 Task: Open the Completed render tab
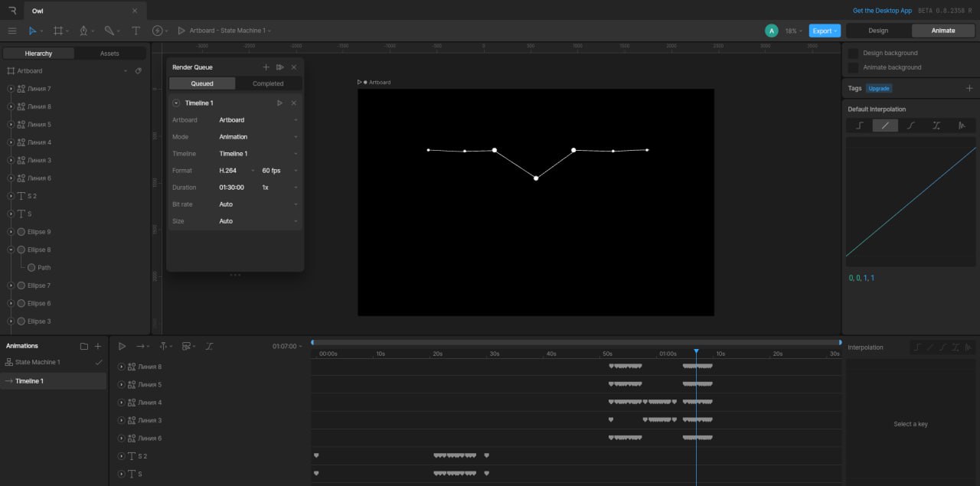pyautogui.click(x=268, y=83)
